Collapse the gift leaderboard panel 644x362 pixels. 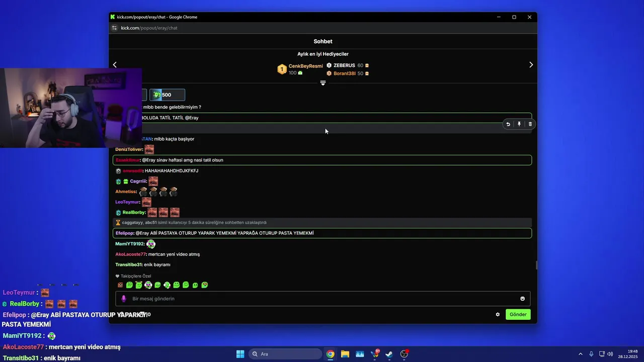323,83
